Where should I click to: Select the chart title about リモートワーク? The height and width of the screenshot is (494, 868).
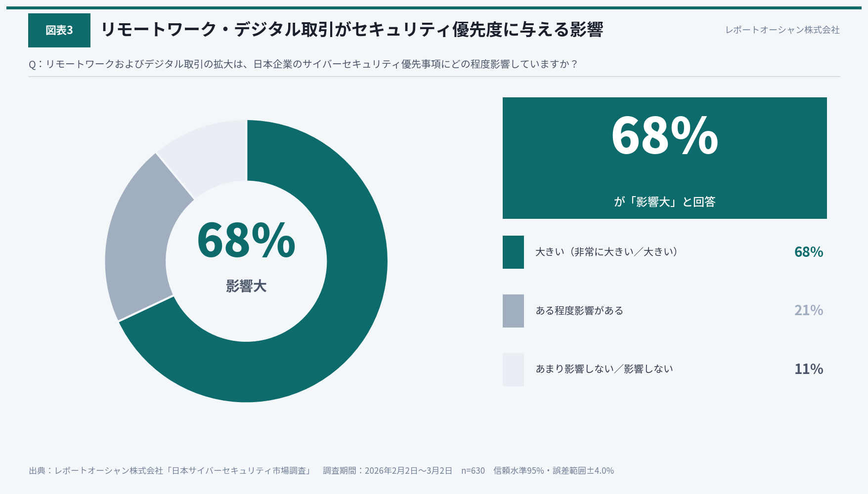click(351, 30)
